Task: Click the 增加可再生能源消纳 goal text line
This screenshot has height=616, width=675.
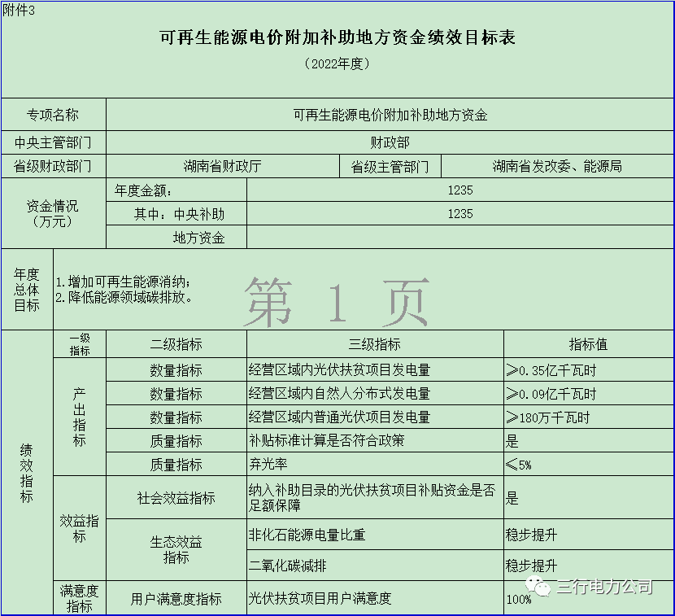Action: pyautogui.click(x=123, y=282)
